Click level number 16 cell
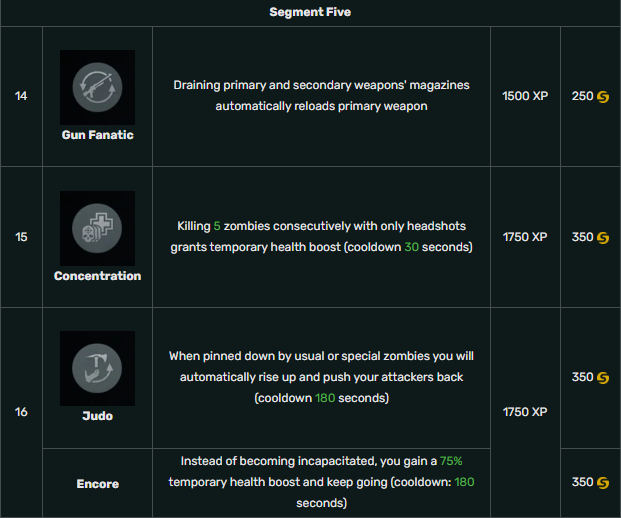The height and width of the screenshot is (518, 621). (21, 412)
